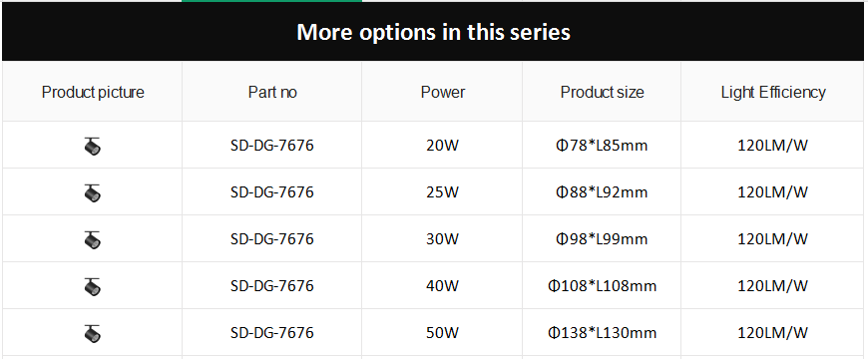Screen dimensions: 868x359
Task: Click the 40W power value
Action: [443, 285]
